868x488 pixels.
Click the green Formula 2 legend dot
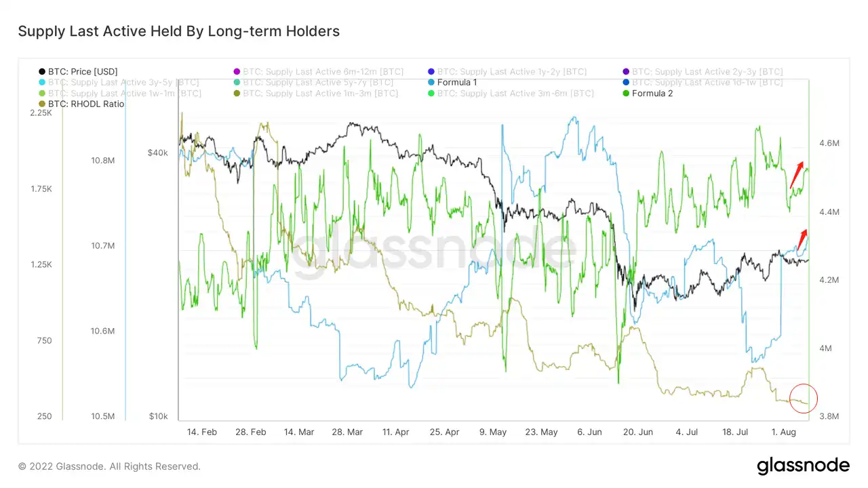pos(625,93)
